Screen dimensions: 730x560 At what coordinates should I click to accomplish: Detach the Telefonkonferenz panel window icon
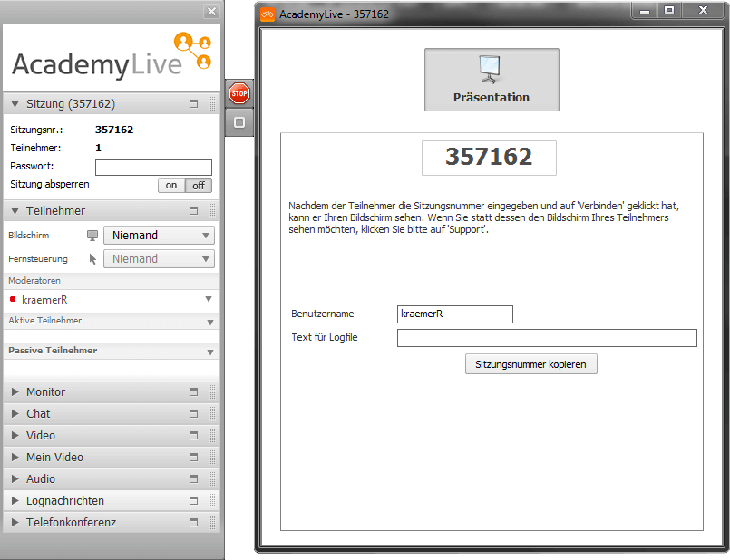(x=194, y=522)
